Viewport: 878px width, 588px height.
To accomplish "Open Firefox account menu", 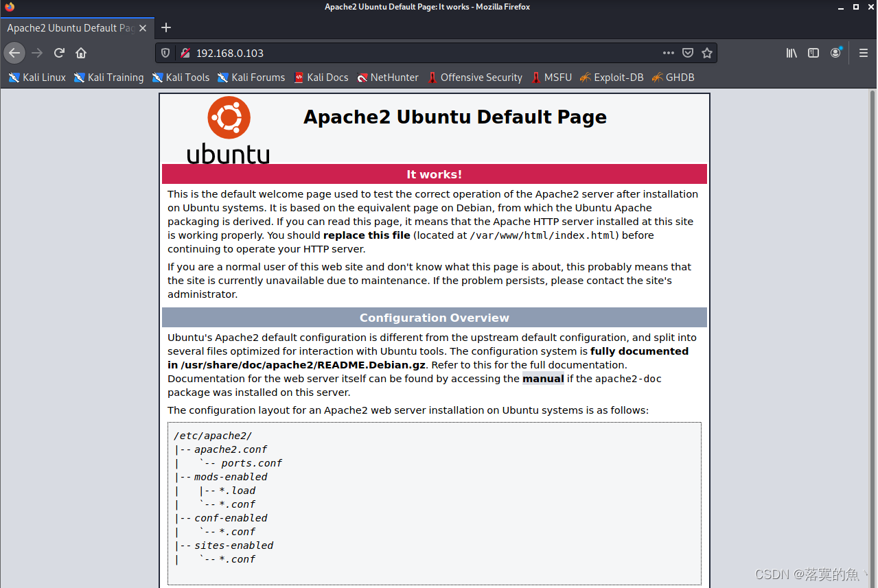I will [x=835, y=53].
